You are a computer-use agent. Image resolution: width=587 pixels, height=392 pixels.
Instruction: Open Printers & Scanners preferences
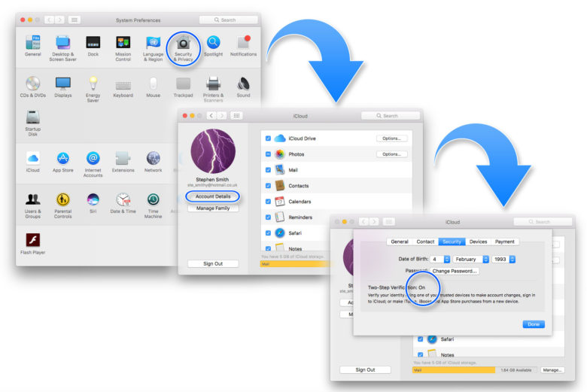point(214,83)
